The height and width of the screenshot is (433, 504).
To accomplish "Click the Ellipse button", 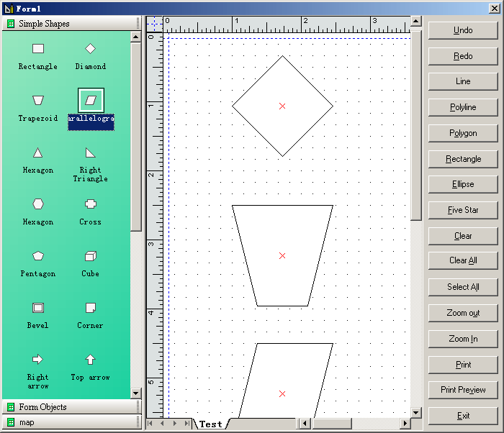I will 463,184.
